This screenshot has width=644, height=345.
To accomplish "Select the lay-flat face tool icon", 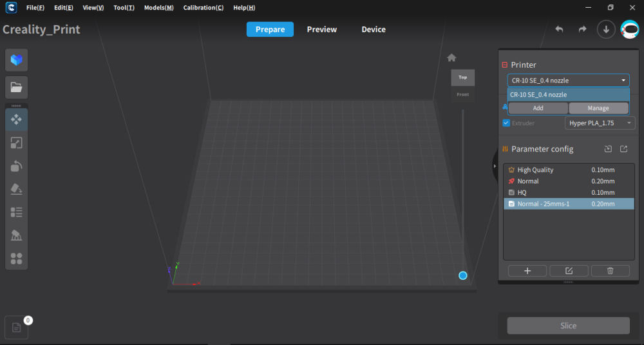I will [17, 189].
